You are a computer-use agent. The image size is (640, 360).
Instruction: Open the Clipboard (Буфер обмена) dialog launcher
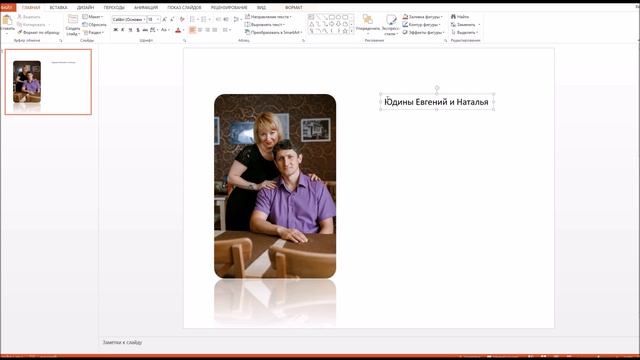coord(61,40)
